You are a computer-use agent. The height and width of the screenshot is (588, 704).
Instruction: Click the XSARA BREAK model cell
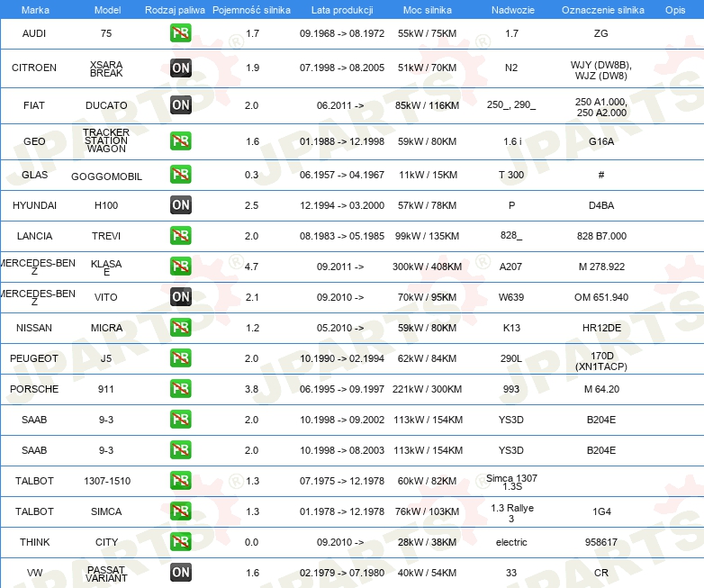106,68
